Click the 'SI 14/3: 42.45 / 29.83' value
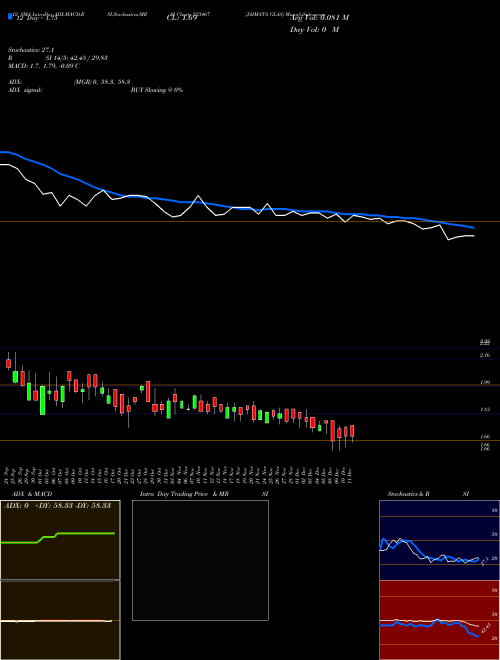This screenshot has width=500, height=660. pos(77,58)
